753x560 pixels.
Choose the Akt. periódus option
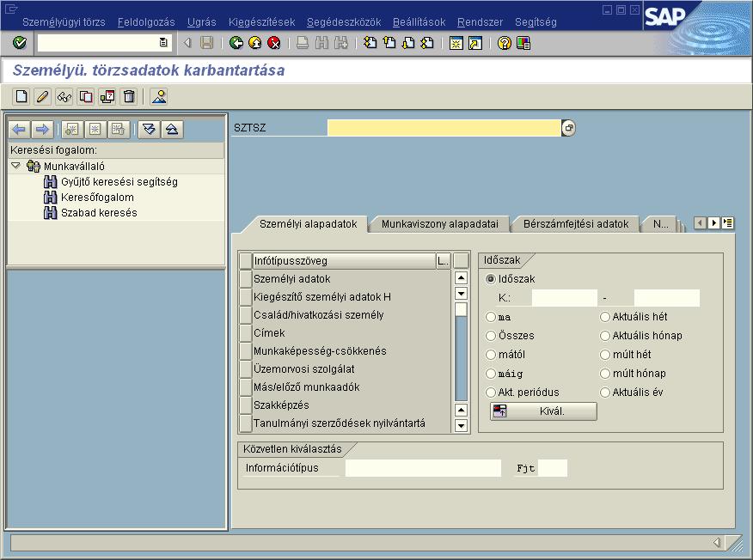pos(490,392)
